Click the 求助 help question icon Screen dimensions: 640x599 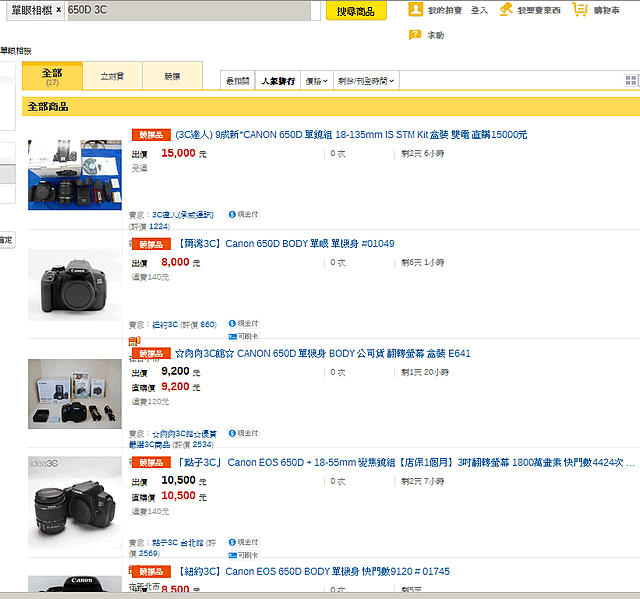click(414, 35)
